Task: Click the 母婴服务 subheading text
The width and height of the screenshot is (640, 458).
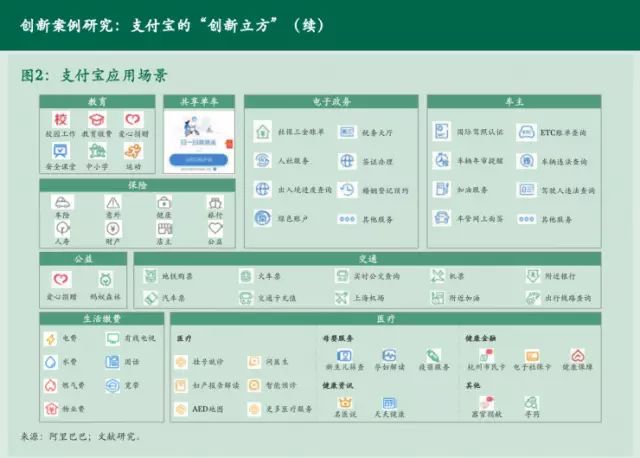Action: pyautogui.click(x=338, y=338)
